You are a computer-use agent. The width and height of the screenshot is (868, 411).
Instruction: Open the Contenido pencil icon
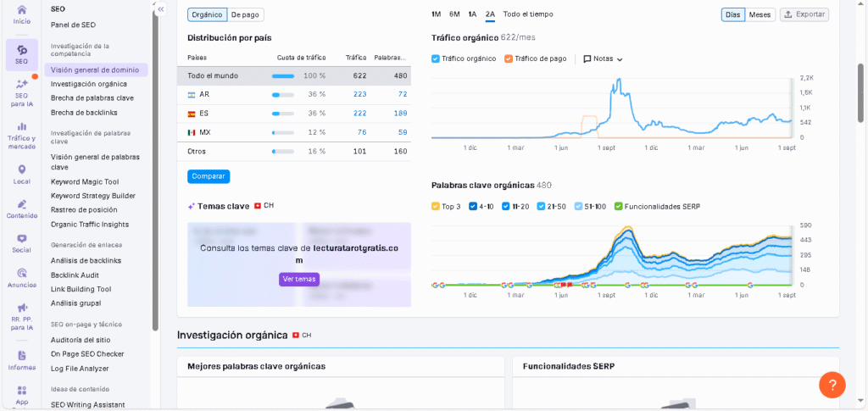21,204
